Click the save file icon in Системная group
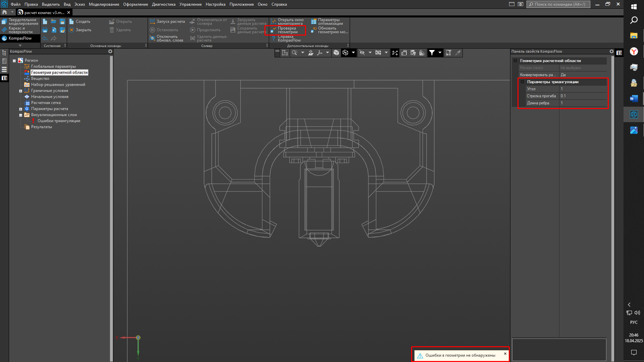 tap(62, 21)
